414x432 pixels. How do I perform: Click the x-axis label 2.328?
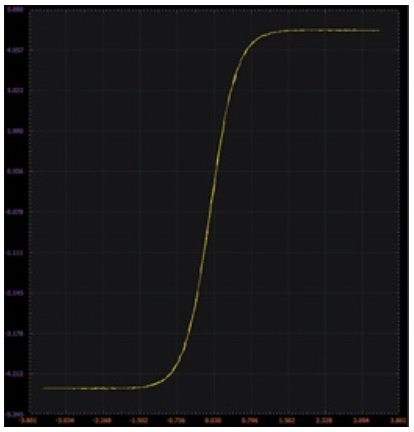point(325,421)
